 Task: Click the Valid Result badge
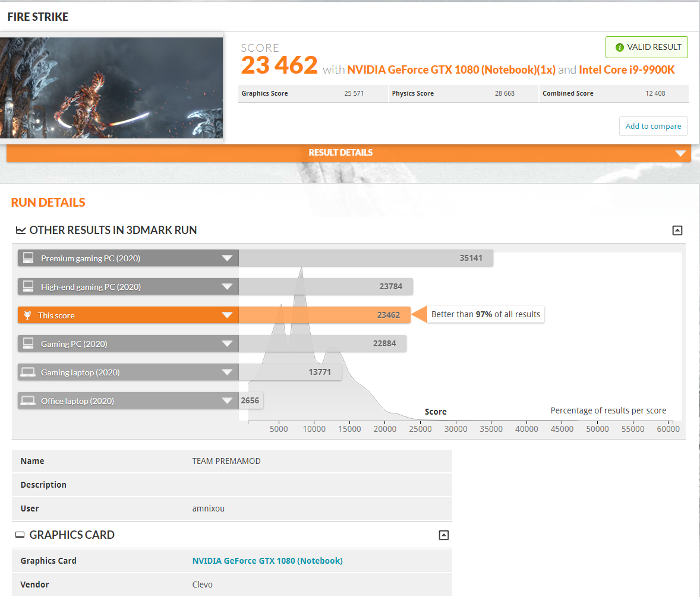point(647,48)
